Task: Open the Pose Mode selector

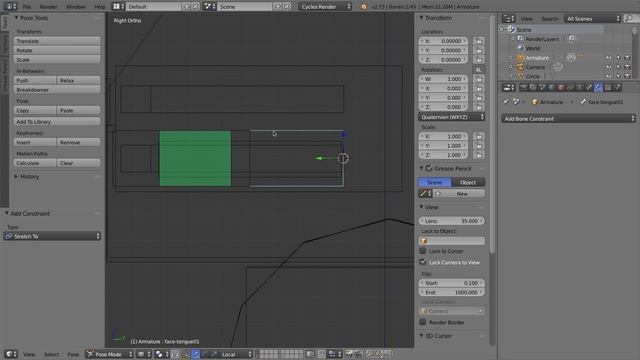Action: pyautogui.click(x=109, y=354)
